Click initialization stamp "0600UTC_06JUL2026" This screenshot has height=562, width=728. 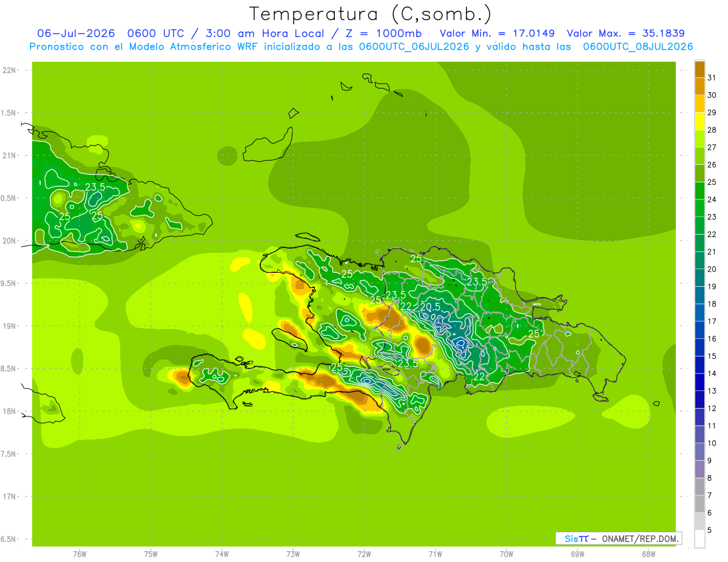[414, 47]
